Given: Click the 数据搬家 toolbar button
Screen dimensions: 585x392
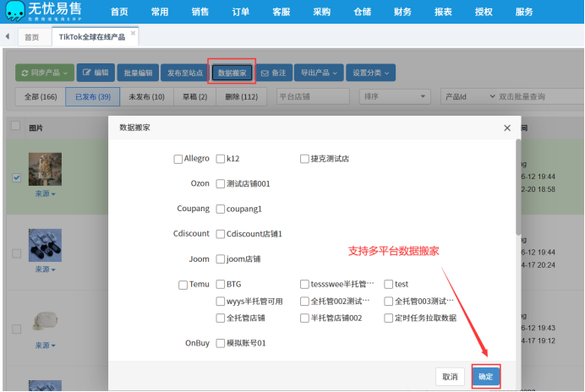Looking at the screenshot, I should tap(232, 73).
